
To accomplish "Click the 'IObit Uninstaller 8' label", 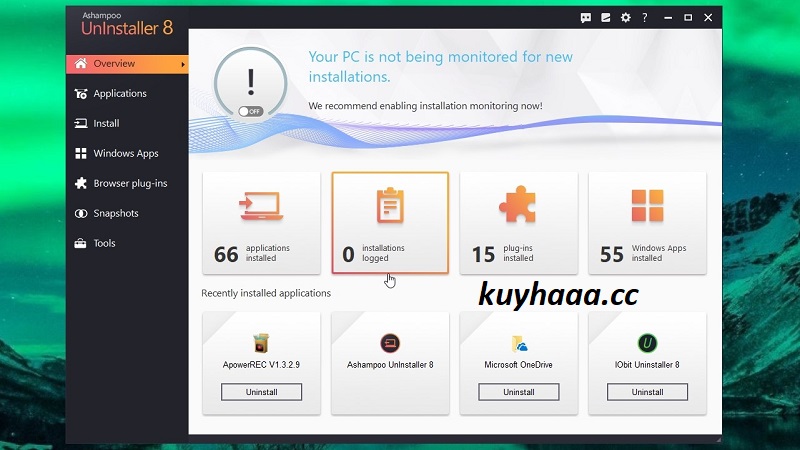I will coord(647,365).
